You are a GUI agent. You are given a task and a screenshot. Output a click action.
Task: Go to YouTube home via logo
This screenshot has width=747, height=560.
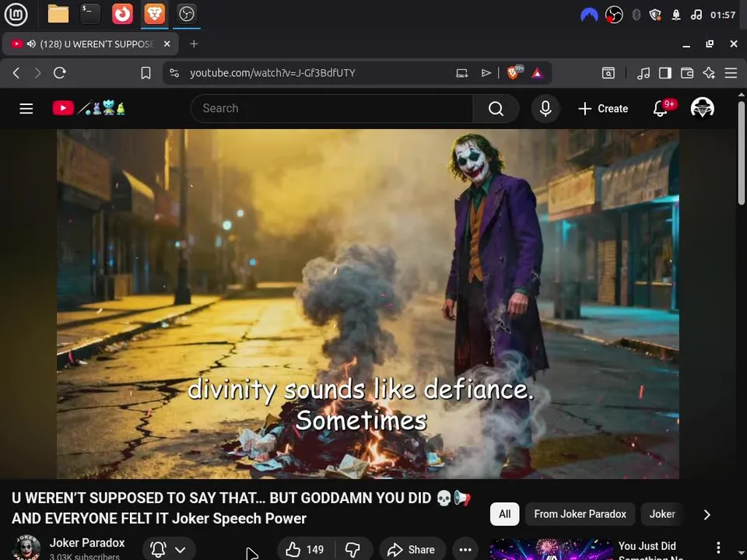point(89,108)
